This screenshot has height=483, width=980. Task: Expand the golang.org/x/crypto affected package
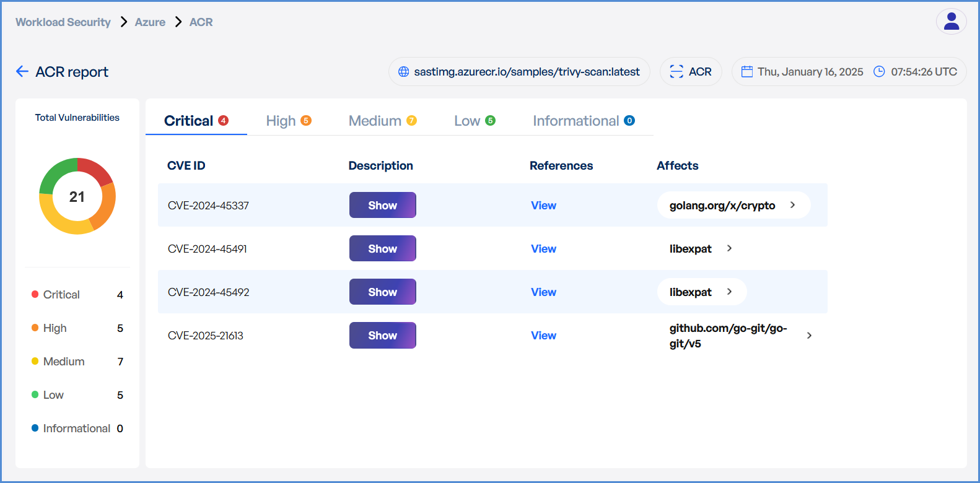pos(792,205)
